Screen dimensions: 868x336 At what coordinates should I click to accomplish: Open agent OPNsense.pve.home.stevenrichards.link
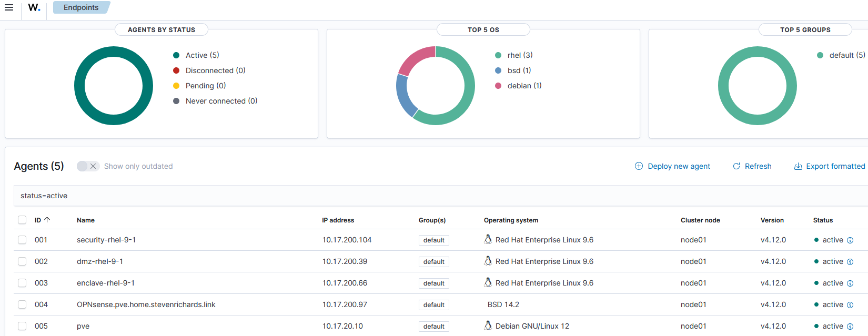pyautogui.click(x=146, y=304)
